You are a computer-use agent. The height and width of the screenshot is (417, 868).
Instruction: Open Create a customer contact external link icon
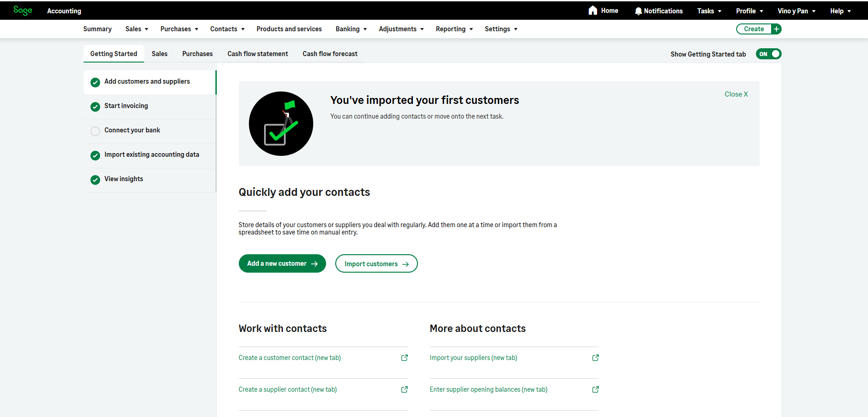[404, 358]
